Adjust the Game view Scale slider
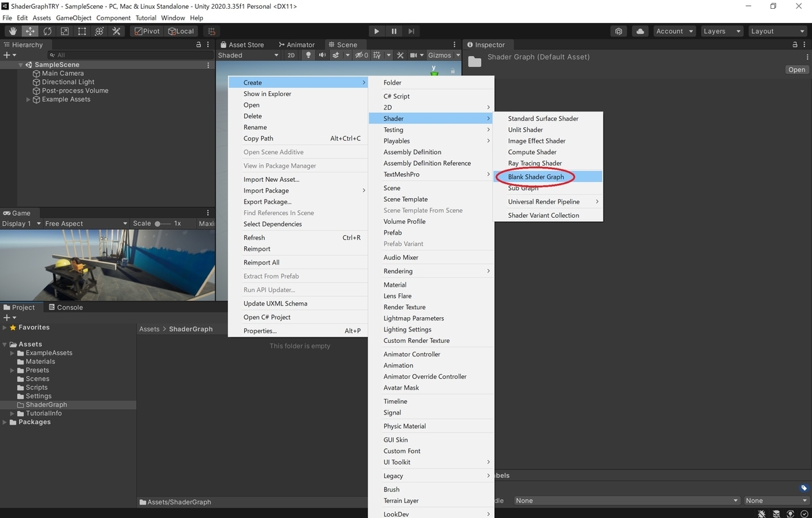Screen dimensions: 812x518 [162, 223]
